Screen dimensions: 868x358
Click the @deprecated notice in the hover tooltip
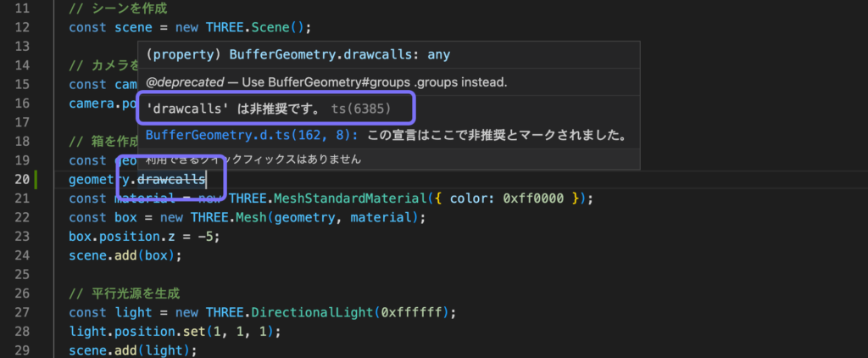coord(325,82)
